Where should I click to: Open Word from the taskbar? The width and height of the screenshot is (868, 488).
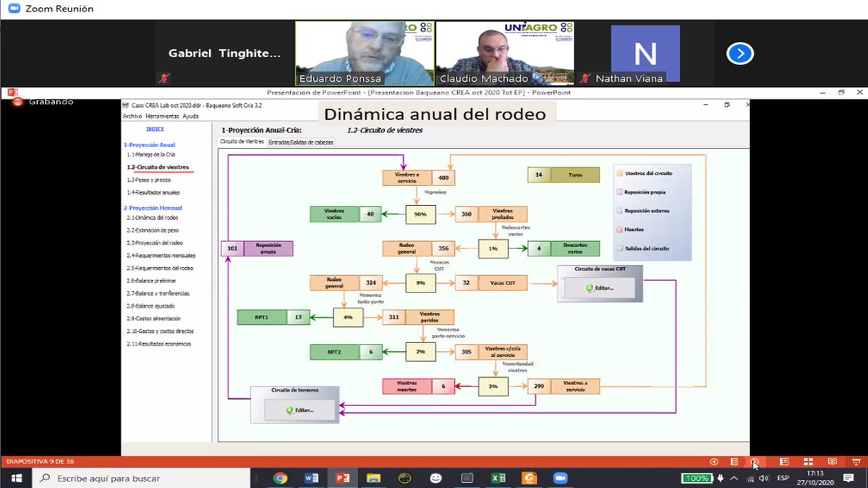(312, 478)
